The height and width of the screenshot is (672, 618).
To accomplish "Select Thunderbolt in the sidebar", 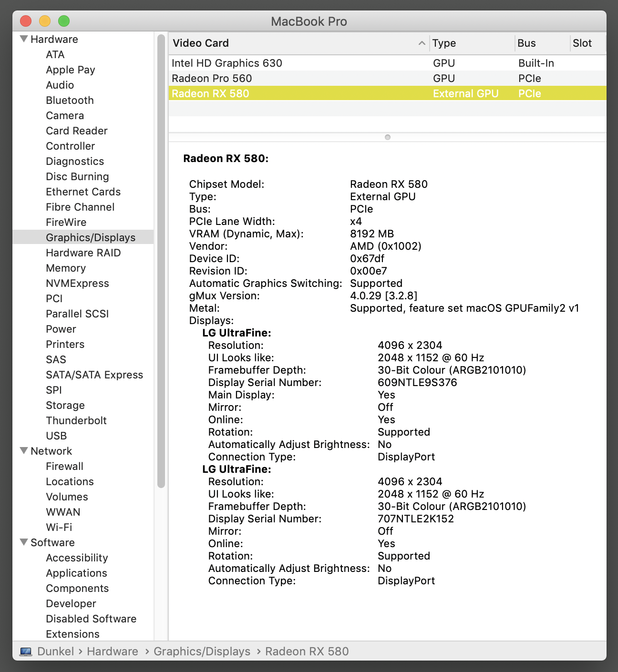I will click(76, 420).
